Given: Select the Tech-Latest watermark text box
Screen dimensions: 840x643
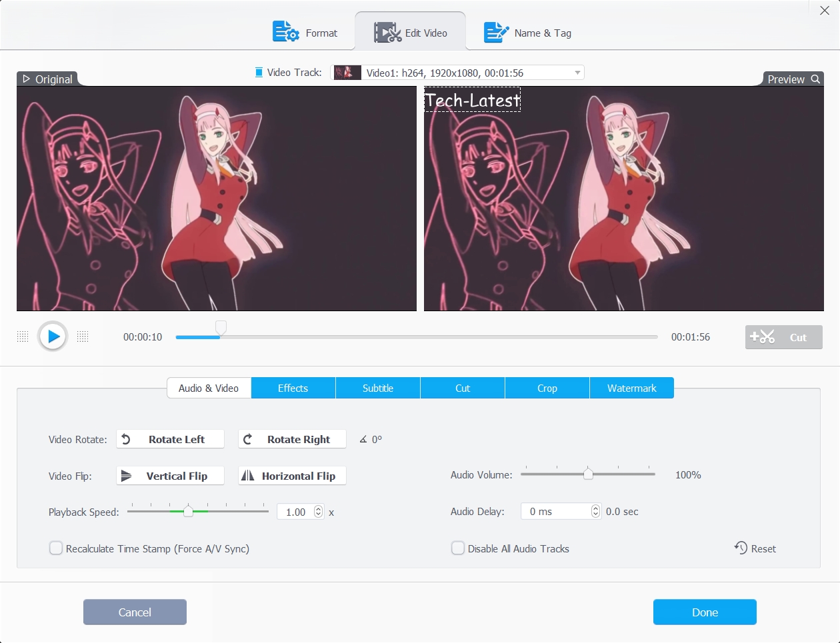Looking at the screenshot, I should (473, 100).
